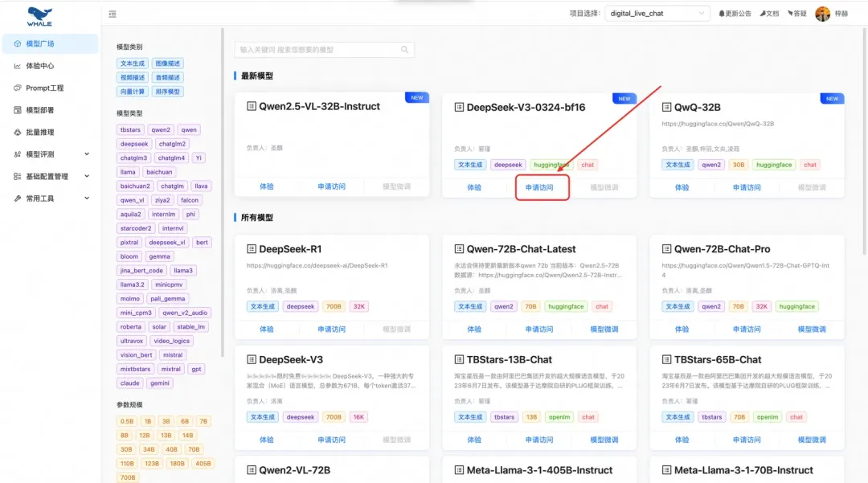Click the document icon beside Qwen-72B-Chat-Pro
Viewport: 868px width, 483px height.
coord(666,249)
